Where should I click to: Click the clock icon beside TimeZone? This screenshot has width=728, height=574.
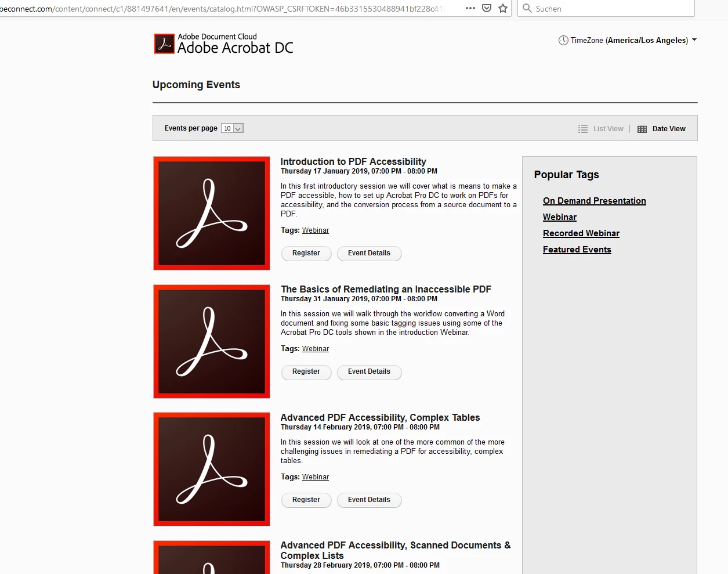point(563,41)
